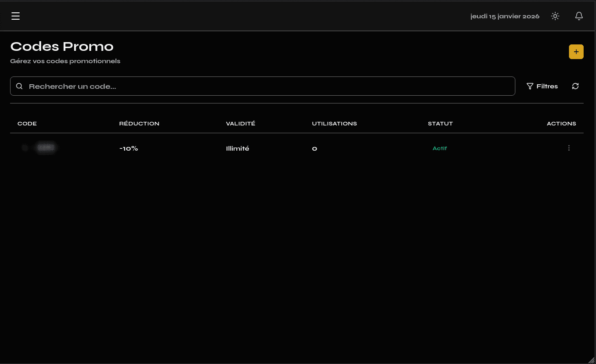
Task: Add a new promo code
Action: click(576, 52)
